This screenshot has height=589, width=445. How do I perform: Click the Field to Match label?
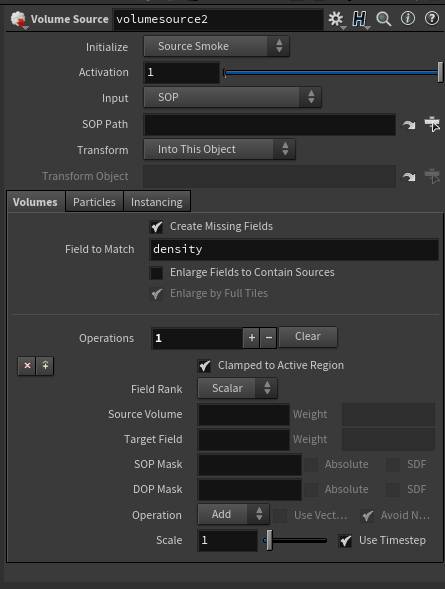pyautogui.click(x=100, y=249)
